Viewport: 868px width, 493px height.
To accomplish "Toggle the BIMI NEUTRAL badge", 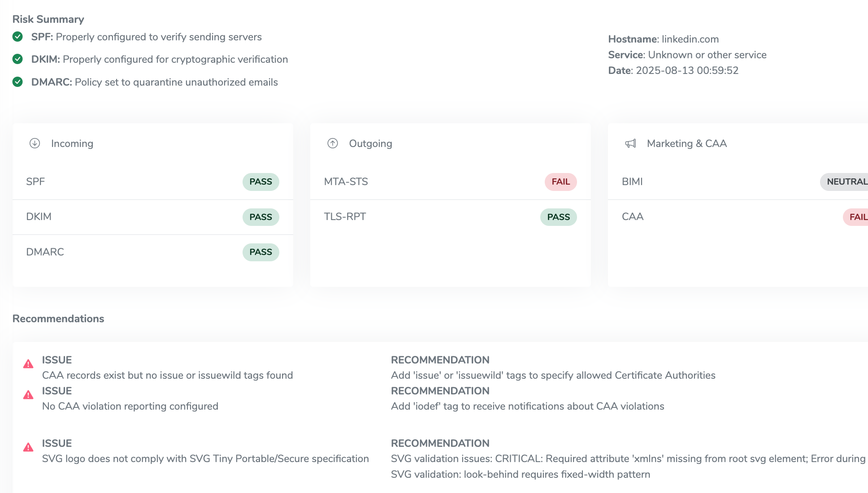I will (846, 182).
